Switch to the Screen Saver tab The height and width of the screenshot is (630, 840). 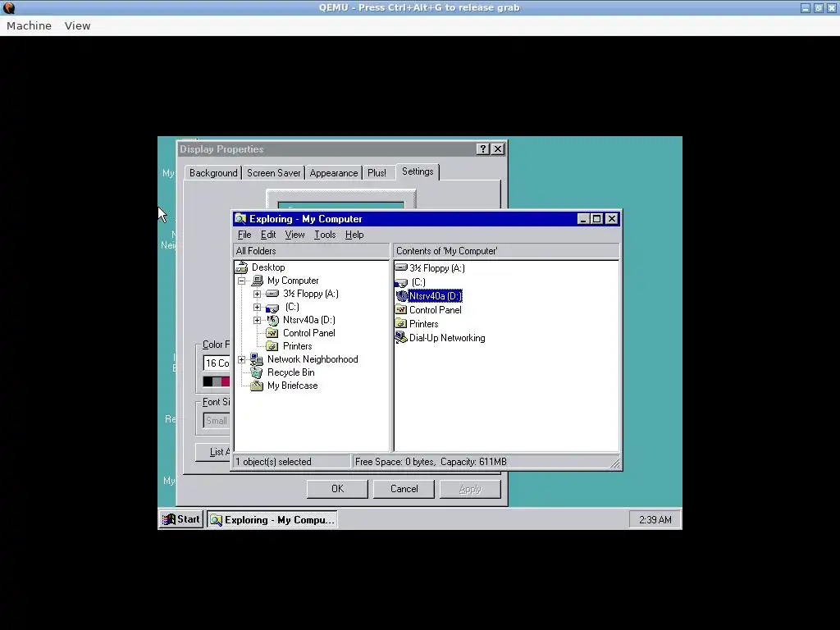pyautogui.click(x=273, y=173)
